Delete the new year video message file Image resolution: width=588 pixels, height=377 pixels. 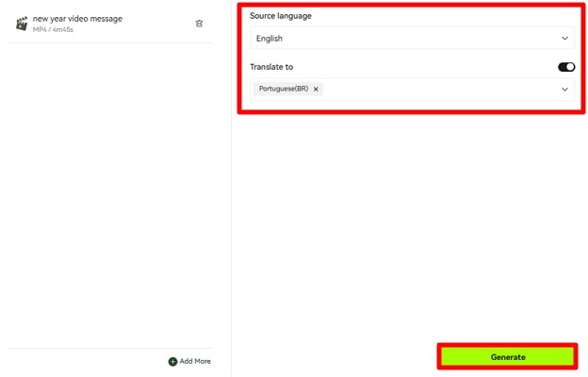199,24
